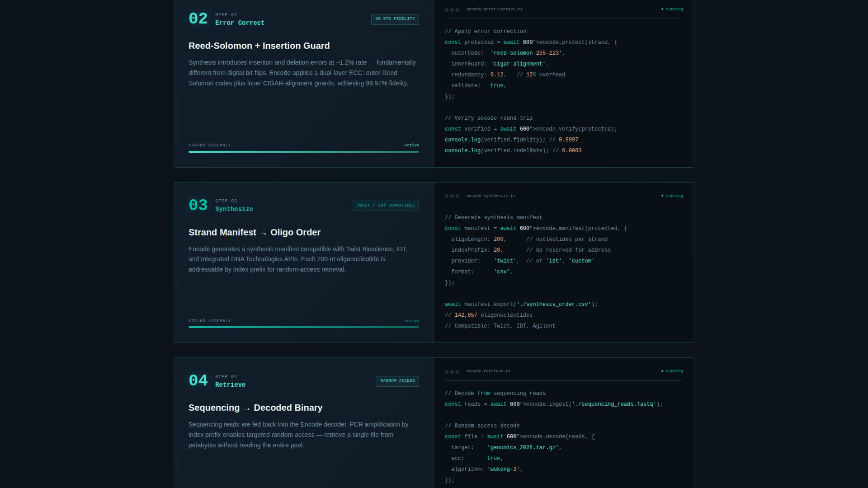Click Active label in Step 02 card

click(411, 145)
